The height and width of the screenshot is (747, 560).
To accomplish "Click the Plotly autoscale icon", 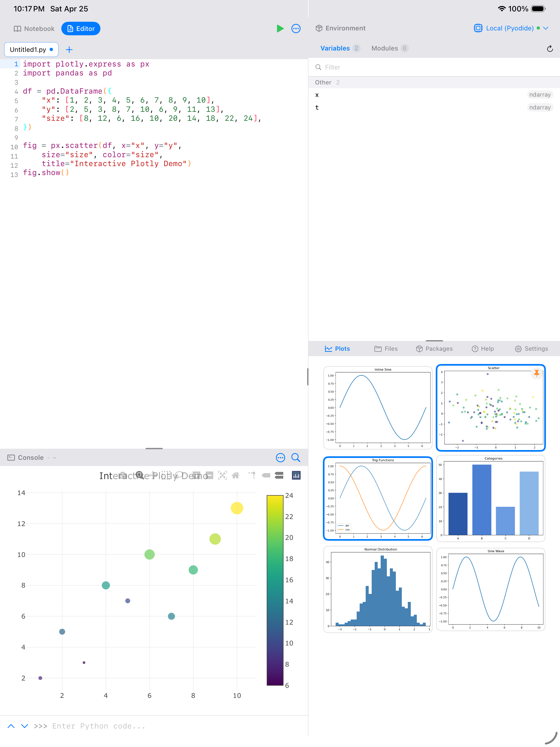I will point(222,476).
